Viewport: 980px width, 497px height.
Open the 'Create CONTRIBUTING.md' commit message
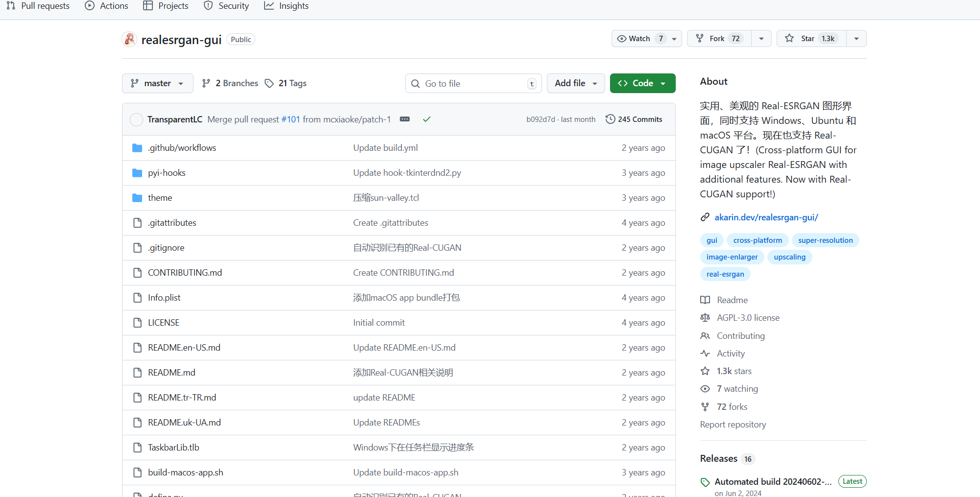[x=403, y=273]
